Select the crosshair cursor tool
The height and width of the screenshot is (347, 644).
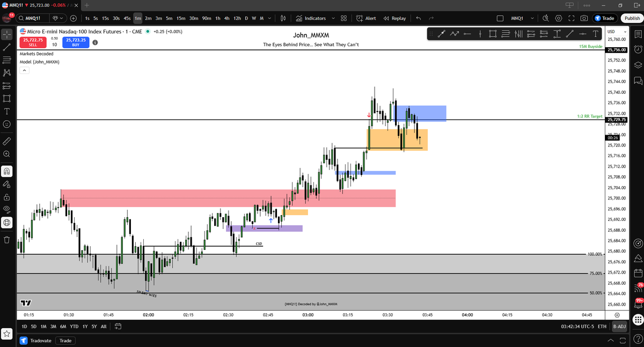point(7,34)
